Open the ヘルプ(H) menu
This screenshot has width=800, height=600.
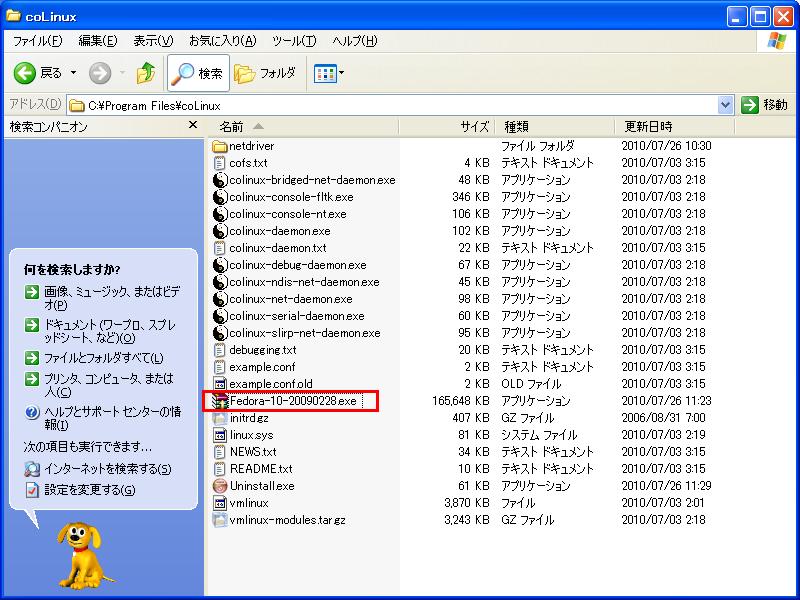coord(355,41)
